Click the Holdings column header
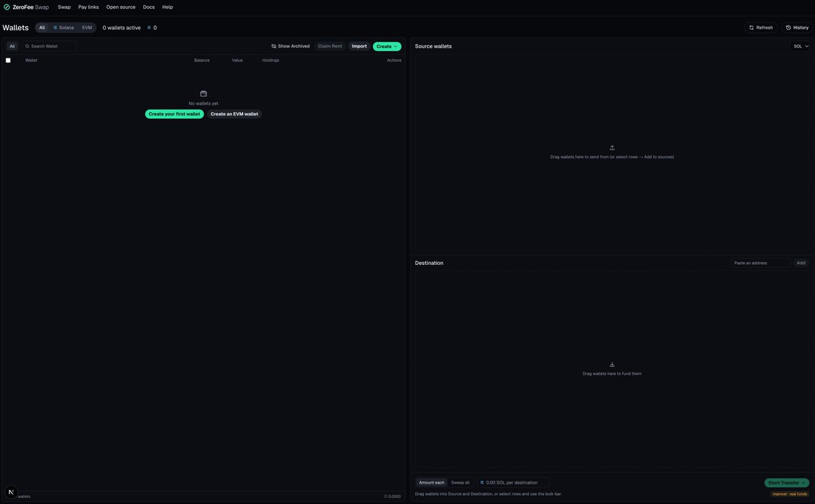The image size is (815, 504). pos(270,60)
